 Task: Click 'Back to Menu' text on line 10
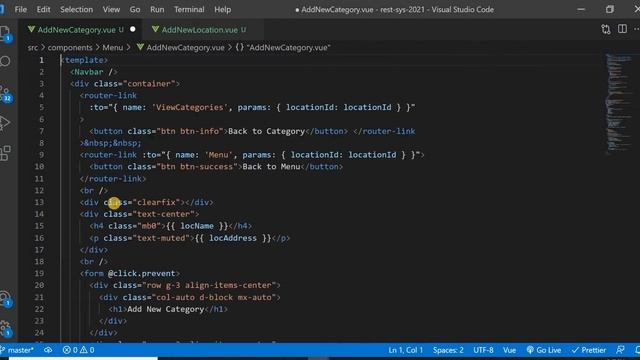[271, 167]
